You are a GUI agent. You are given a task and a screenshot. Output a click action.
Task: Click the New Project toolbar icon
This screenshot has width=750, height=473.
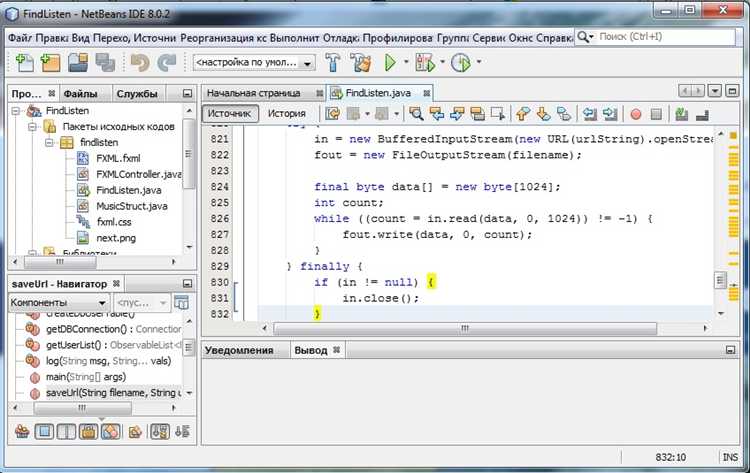(x=49, y=62)
